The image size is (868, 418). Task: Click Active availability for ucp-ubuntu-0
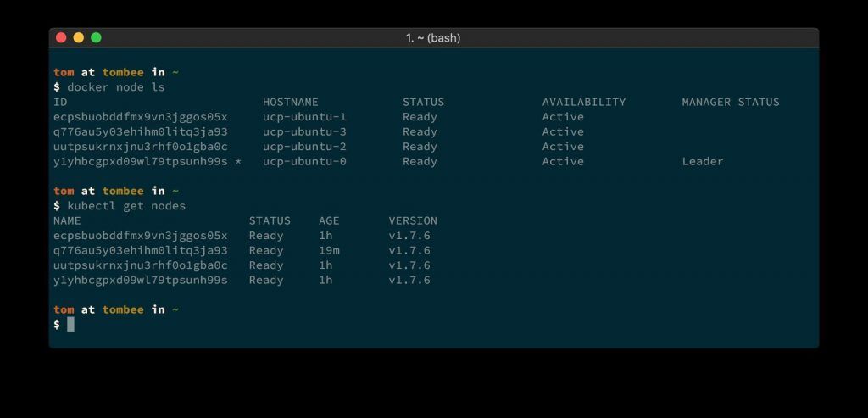pos(563,162)
